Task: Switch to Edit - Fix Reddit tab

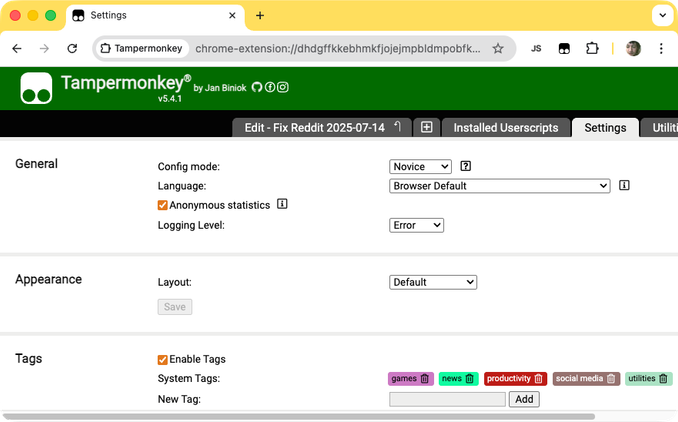Action: pyautogui.click(x=322, y=128)
